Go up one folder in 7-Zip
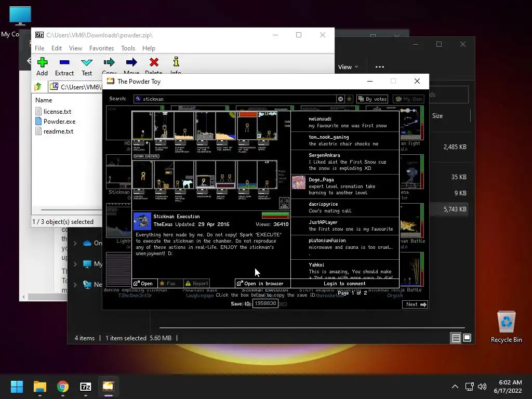This screenshot has height=399, width=532. (37, 87)
